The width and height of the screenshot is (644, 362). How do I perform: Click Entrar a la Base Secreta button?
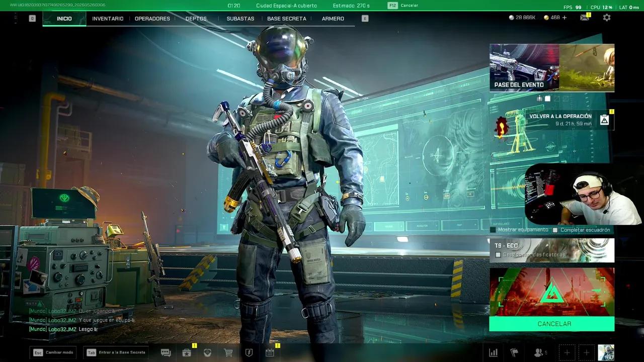click(117, 352)
